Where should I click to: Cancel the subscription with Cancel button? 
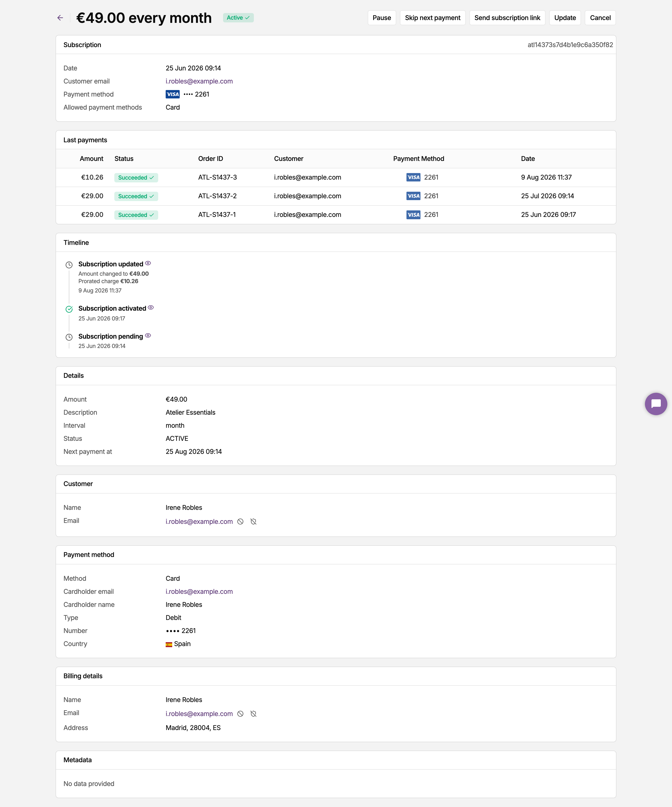click(600, 18)
